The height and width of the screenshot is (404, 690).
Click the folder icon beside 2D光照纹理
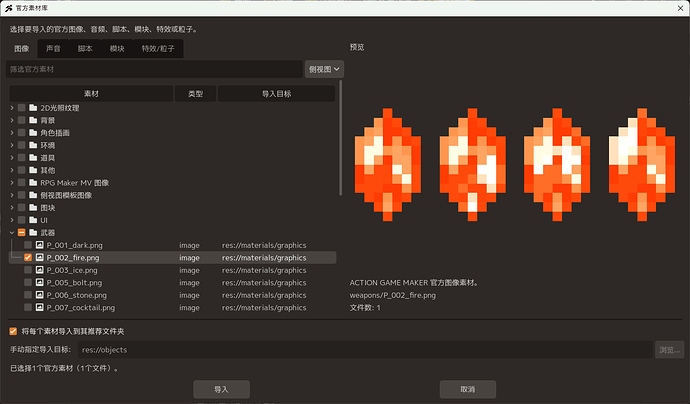coord(33,108)
